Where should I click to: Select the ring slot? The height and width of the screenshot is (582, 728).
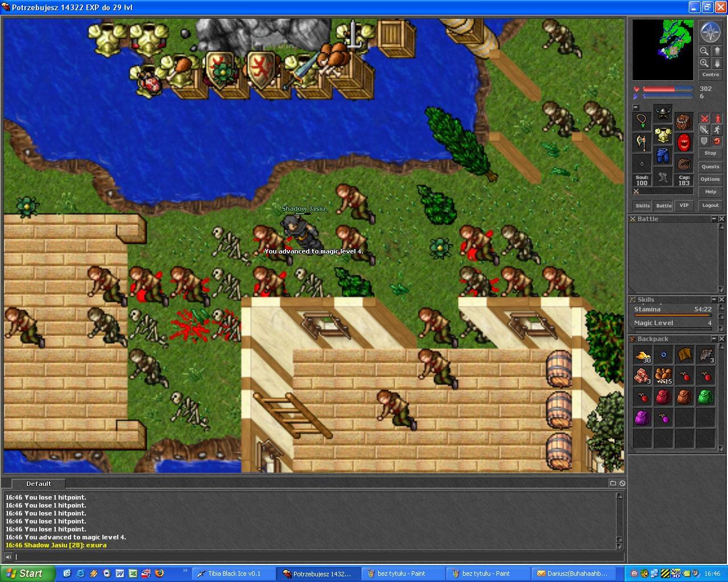(642, 163)
